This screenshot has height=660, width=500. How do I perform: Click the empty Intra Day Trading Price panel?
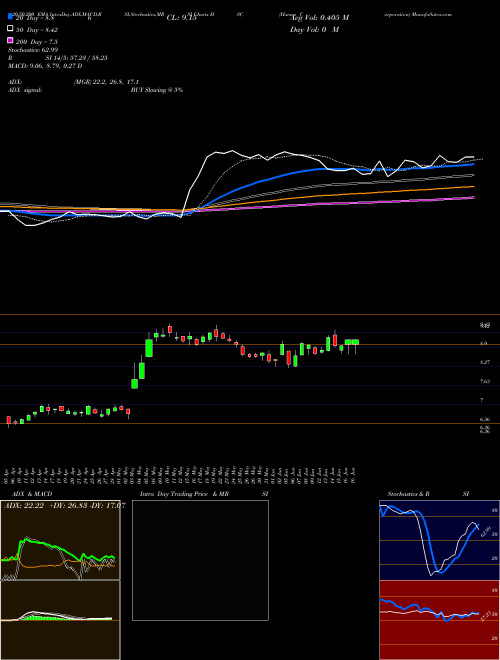pyautogui.click(x=200, y=560)
